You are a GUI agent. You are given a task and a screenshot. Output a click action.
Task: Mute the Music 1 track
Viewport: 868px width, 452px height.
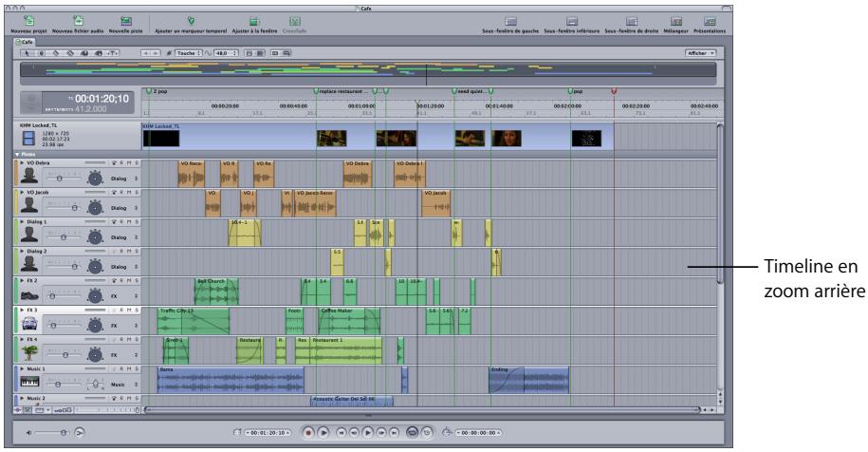click(129, 368)
